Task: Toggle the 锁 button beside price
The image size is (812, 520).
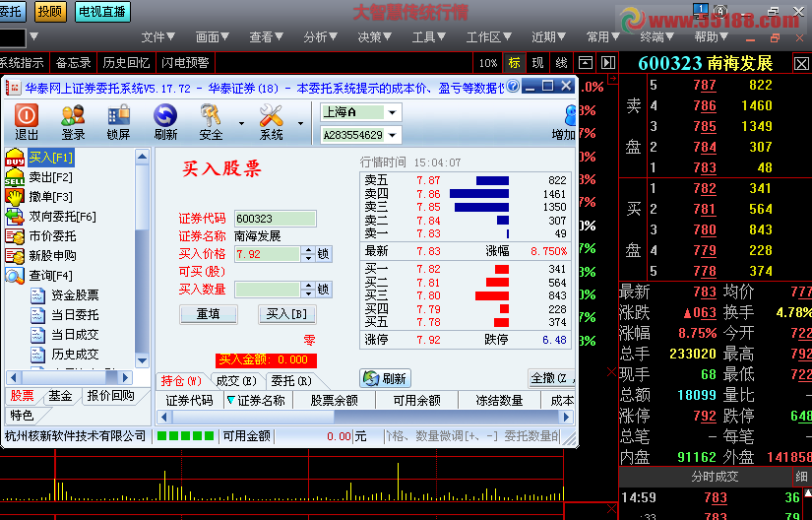Action: (323, 254)
